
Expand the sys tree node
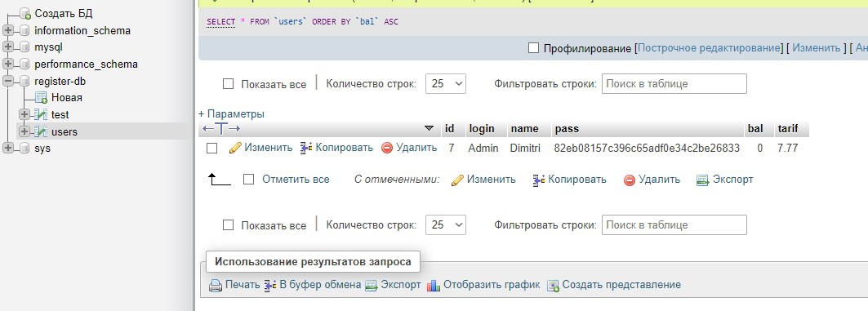coord(7,149)
